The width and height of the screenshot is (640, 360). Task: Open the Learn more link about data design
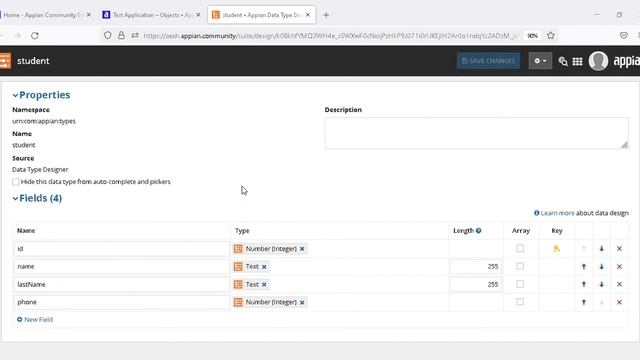click(x=557, y=213)
